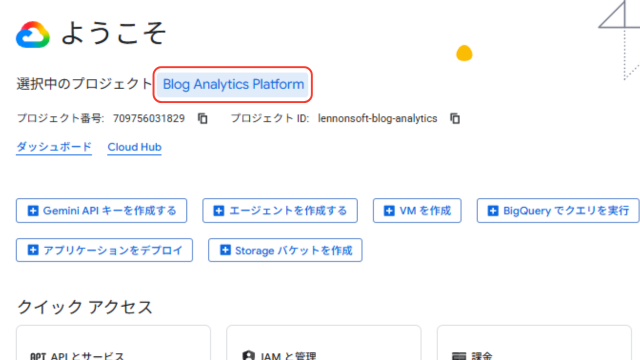640x360 pixels.
Task: Click the 選択中のプロジェクト label
Action: (84, 84)
